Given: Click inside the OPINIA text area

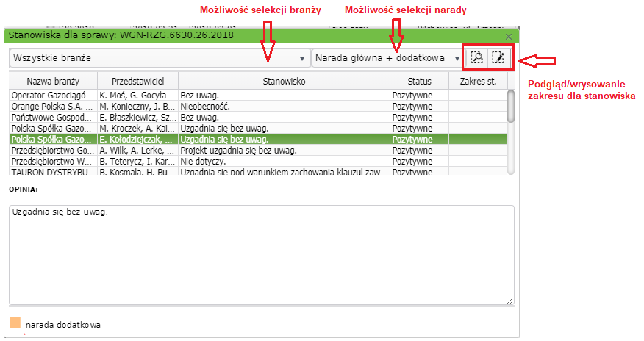Looking at the screenshot, I should 261,254.
